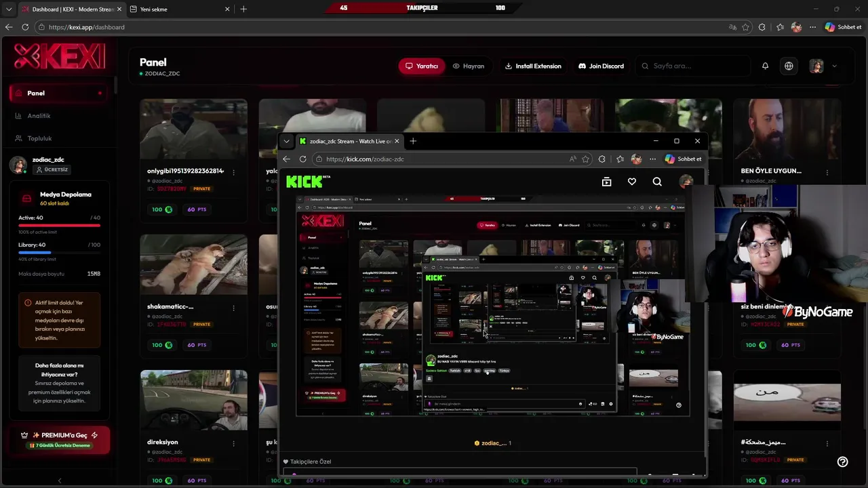Open the language globe icon in KEXI header
This screenshot has width=868, height=488.
point(789,66)
